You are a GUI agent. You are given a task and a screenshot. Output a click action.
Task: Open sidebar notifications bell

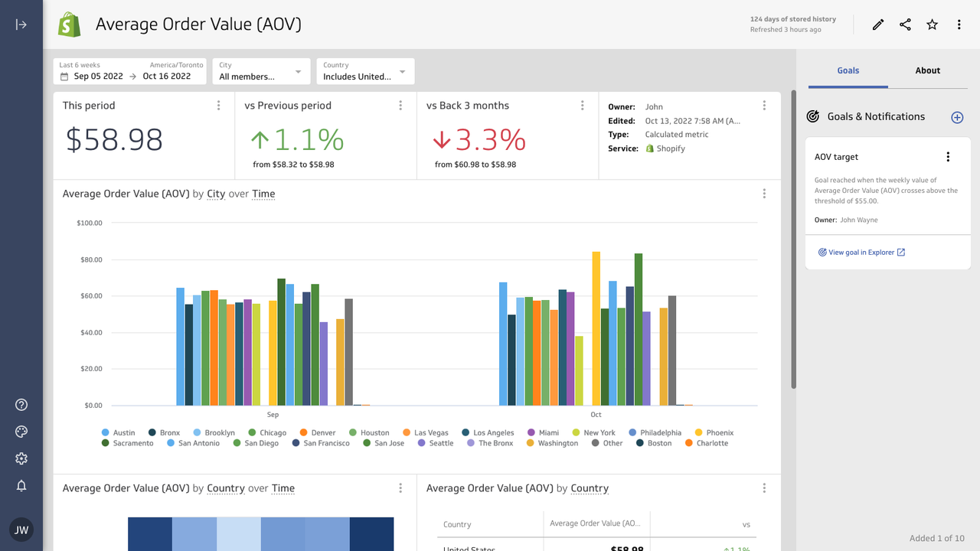21,485
